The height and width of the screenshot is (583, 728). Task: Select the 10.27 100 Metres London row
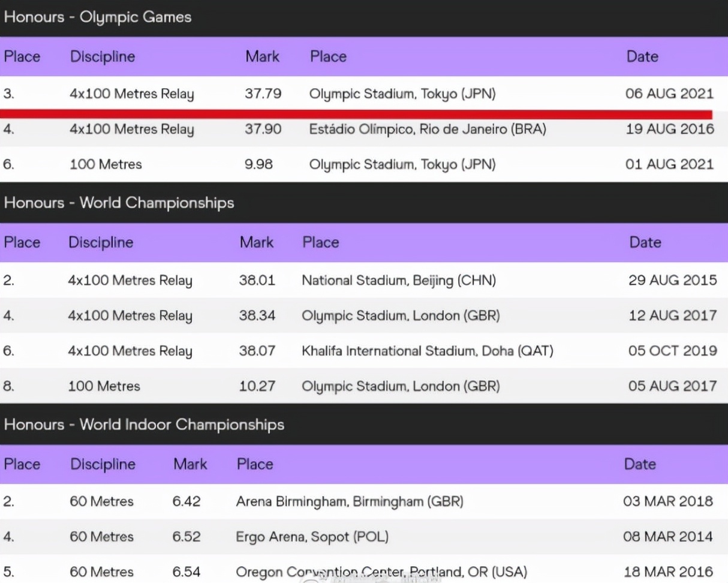pyautogui.click(x=364, y=386)
